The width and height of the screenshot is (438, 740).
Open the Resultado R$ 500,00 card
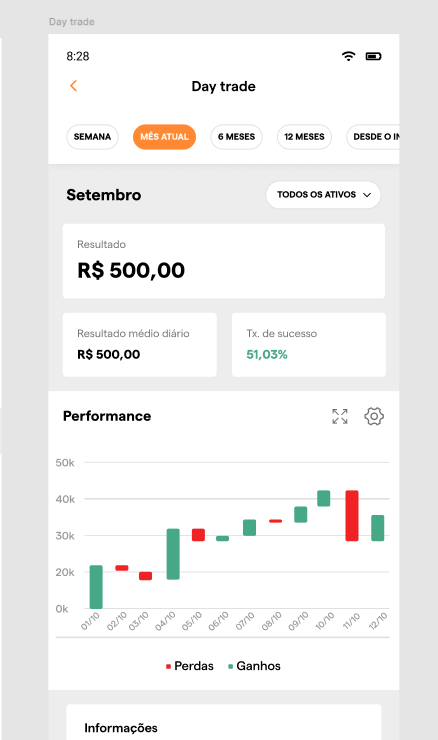click(x=224, y=261)
